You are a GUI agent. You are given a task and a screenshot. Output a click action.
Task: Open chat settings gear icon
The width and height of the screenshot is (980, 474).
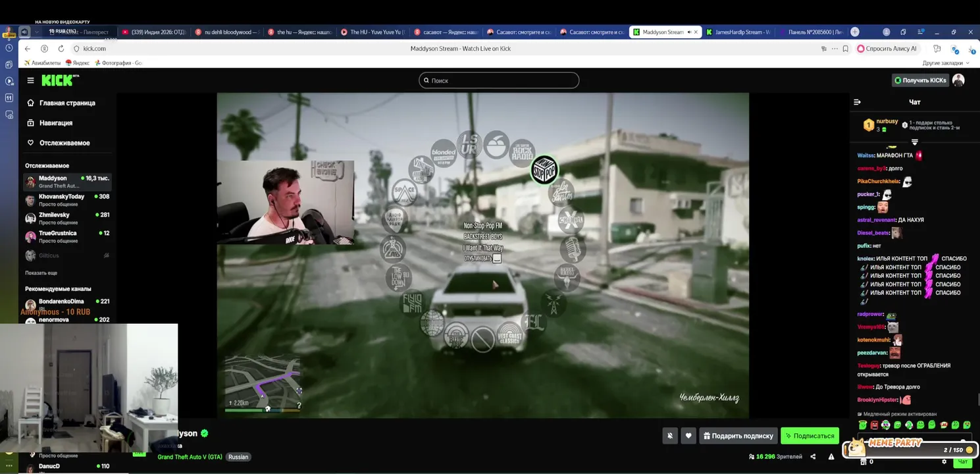tap(944, 462)
